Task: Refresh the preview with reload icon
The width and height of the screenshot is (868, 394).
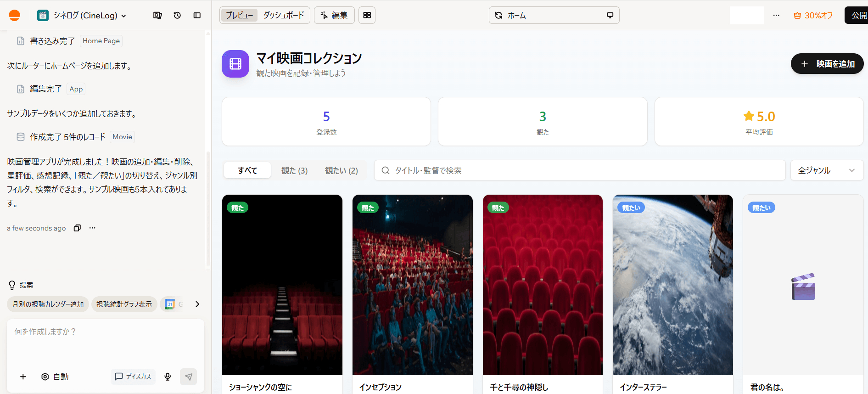Action: pyautogui.click(x=498, y=15)
